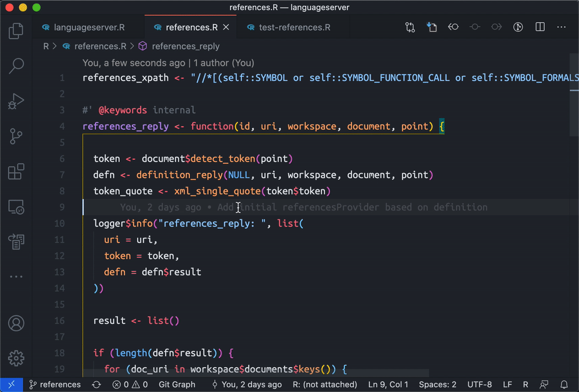Go to previous revision icon
579x392 pixels.
[x=453, y=27]
